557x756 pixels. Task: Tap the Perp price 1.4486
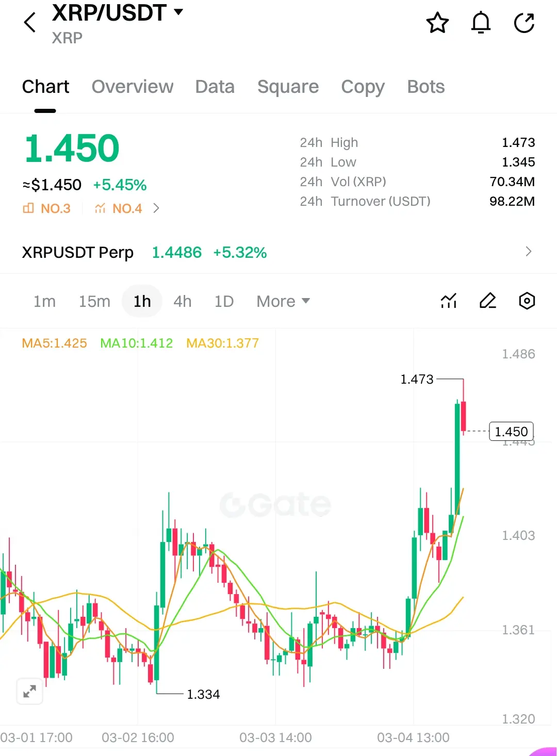(176, 252)
